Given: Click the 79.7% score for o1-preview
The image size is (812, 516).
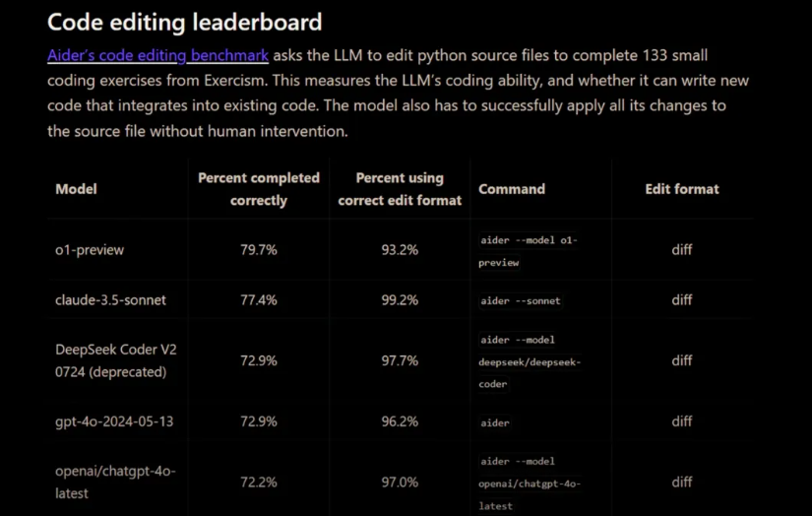Looking at the screenshot, I should click(x=259, y=250).
